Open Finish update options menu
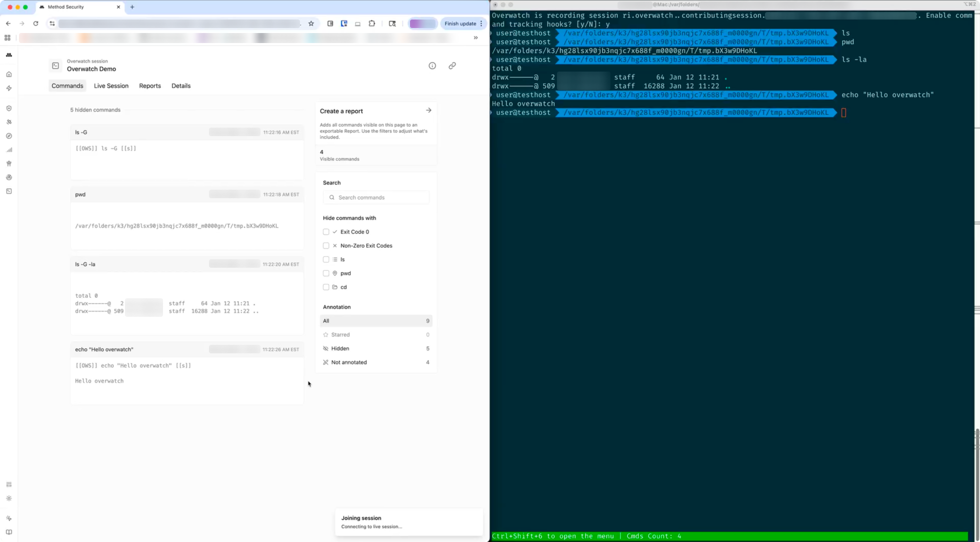Screen dimensions: 980x542 pyautogui.click(x=481, y=24)
